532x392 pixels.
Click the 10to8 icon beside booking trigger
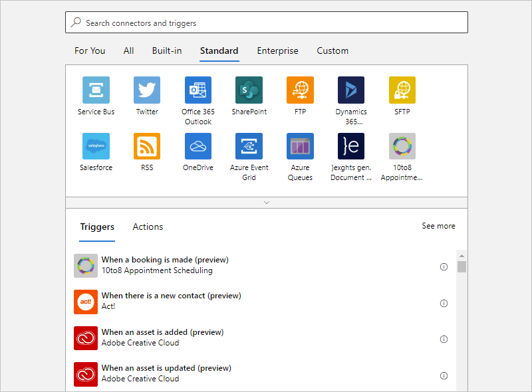pos(86,266)
